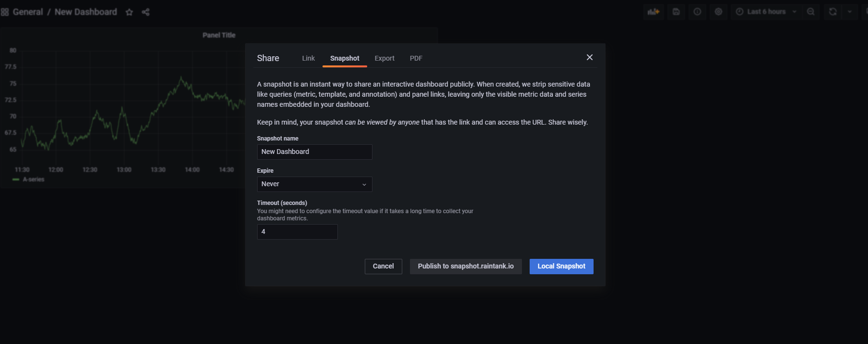Open the Expire dropdown set to Never
The image size is (868, 344).
point(314,184)
